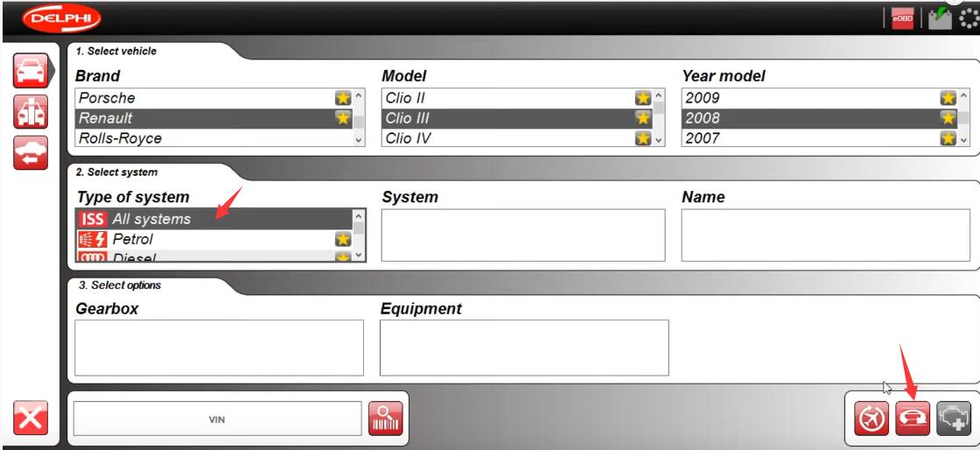Toggle favorite star for Clio II
Viewport: 980px width, 450px height.
[x=643, y=97]
